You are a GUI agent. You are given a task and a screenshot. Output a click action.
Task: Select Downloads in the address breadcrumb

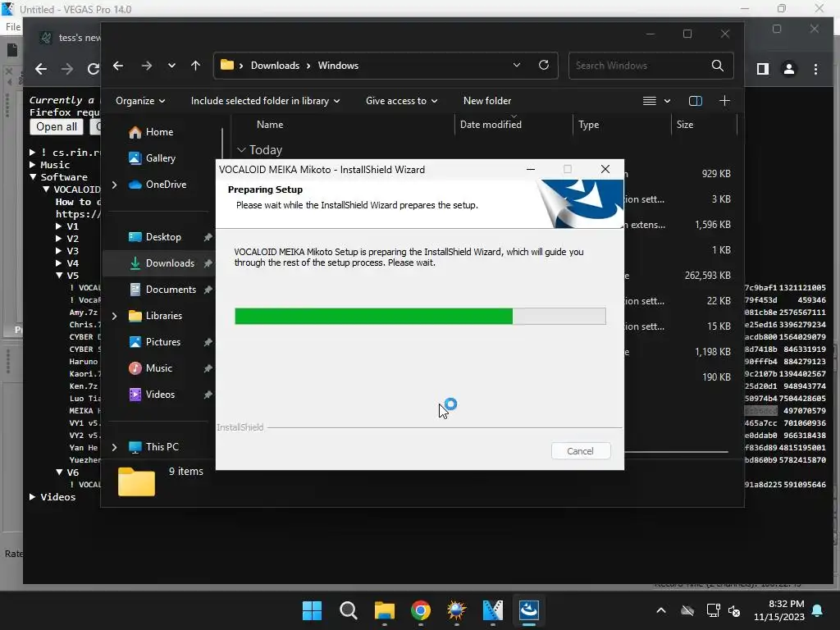[275, 66]
